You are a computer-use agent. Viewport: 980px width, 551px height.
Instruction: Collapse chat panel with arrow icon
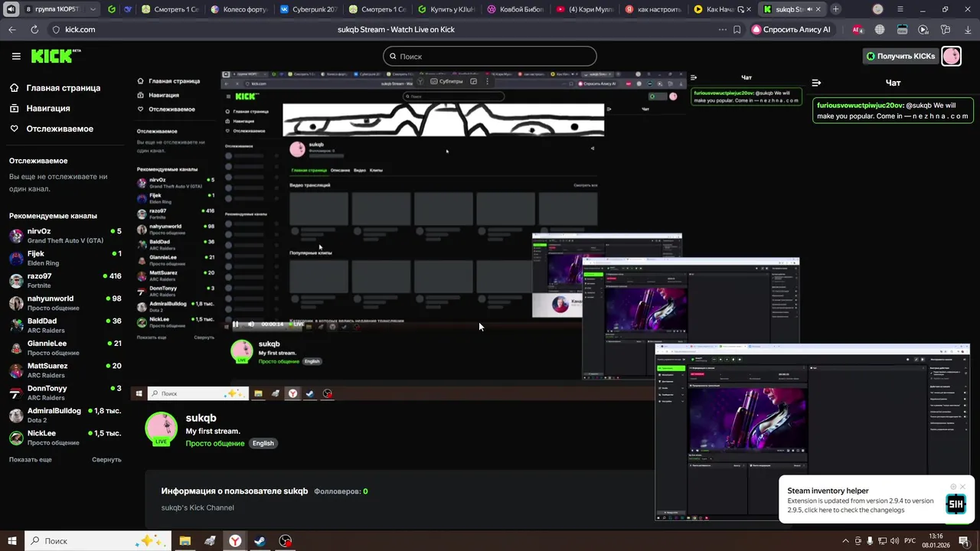point(816,83)
